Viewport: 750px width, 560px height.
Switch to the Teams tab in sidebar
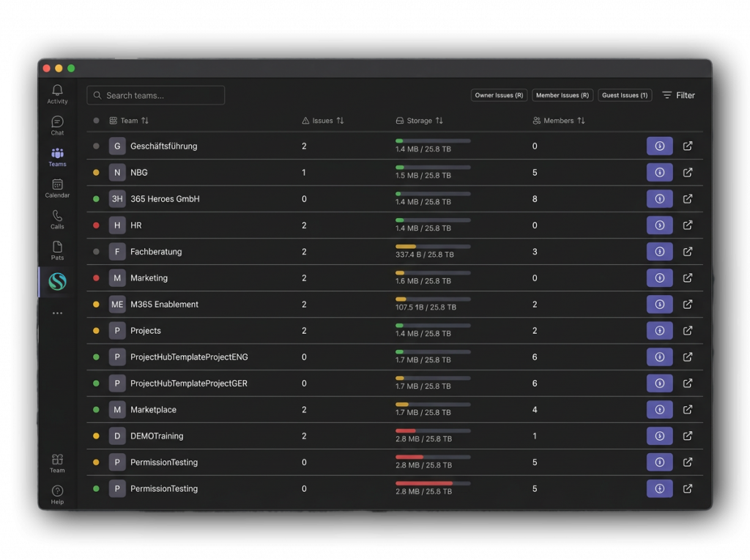57,157
